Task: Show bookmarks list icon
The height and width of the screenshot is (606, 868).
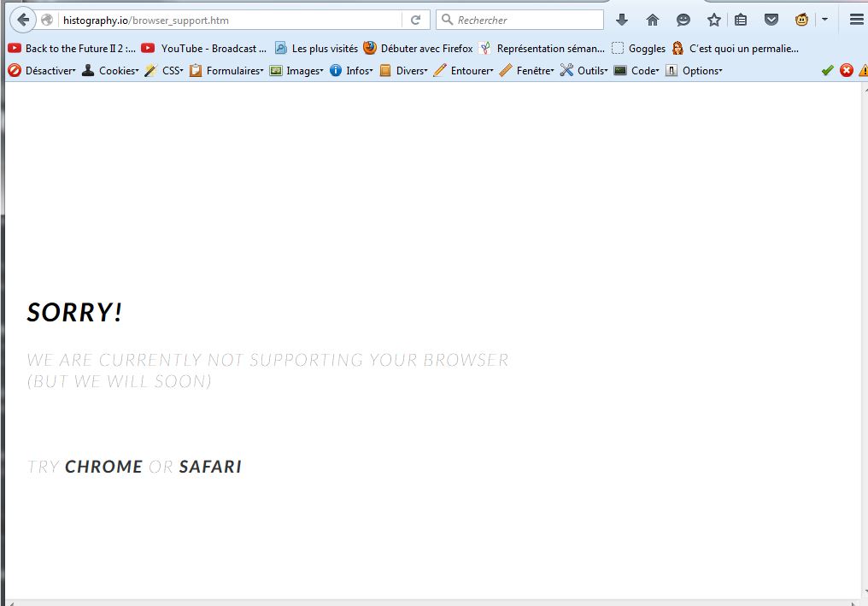Action: (x=741, y=21)
